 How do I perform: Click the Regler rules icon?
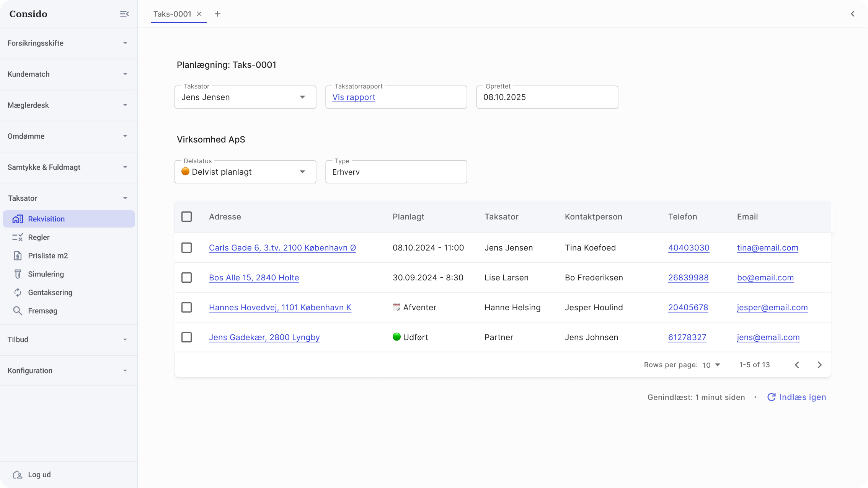coord(18,237)
